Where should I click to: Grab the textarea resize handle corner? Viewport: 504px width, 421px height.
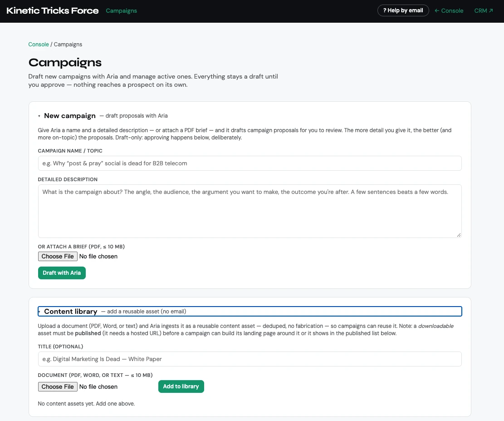click(x=459, y=235)
